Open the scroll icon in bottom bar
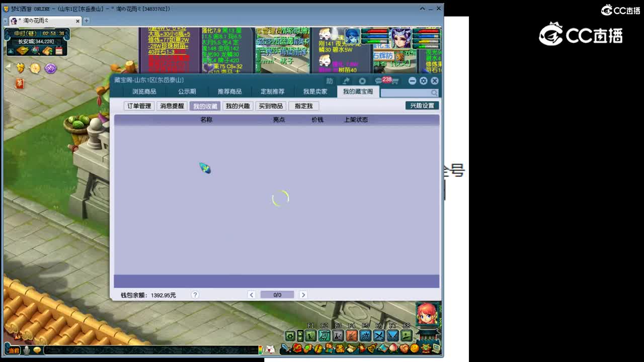Image resolution: width=644 pixels, height=362 pixels. pyautogui.click(x=351, y=348)
